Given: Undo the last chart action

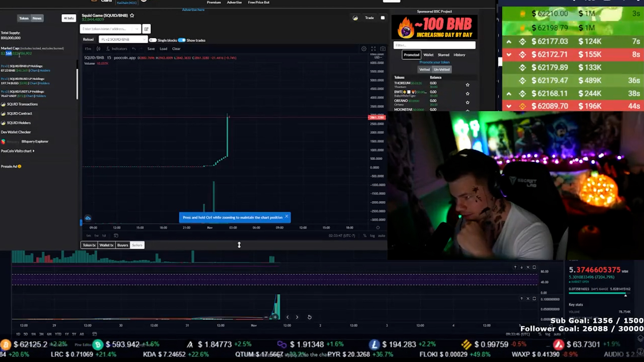Looking at the screenshot, I should 134,49.
